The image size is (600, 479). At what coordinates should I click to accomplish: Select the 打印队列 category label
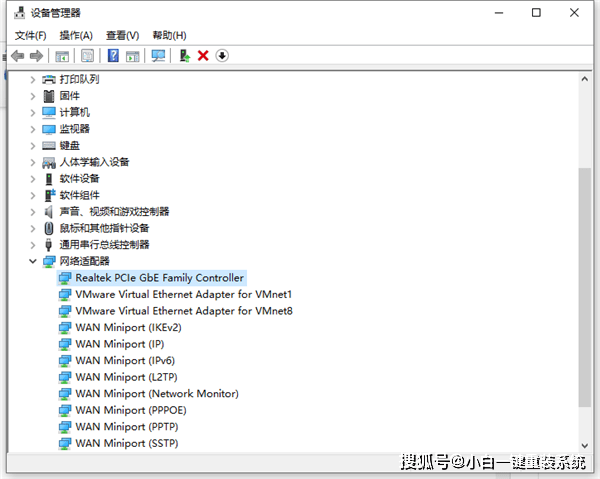point(80,79)
